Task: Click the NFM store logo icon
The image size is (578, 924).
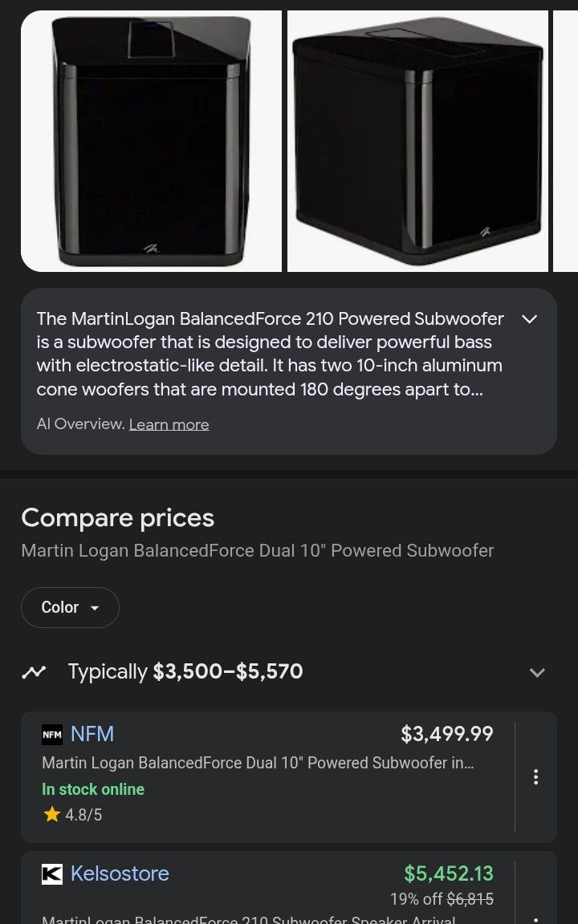Action: pos(52,734)
